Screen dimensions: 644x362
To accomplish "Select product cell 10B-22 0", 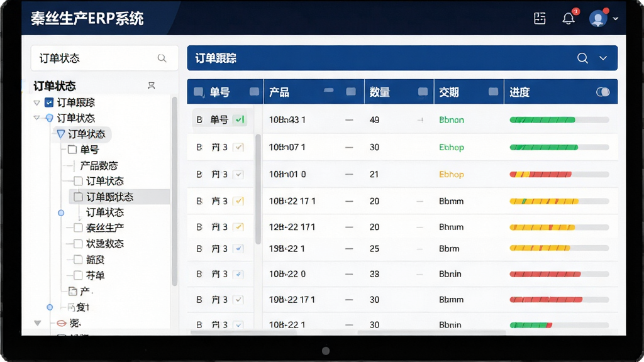I will point(287,274).
